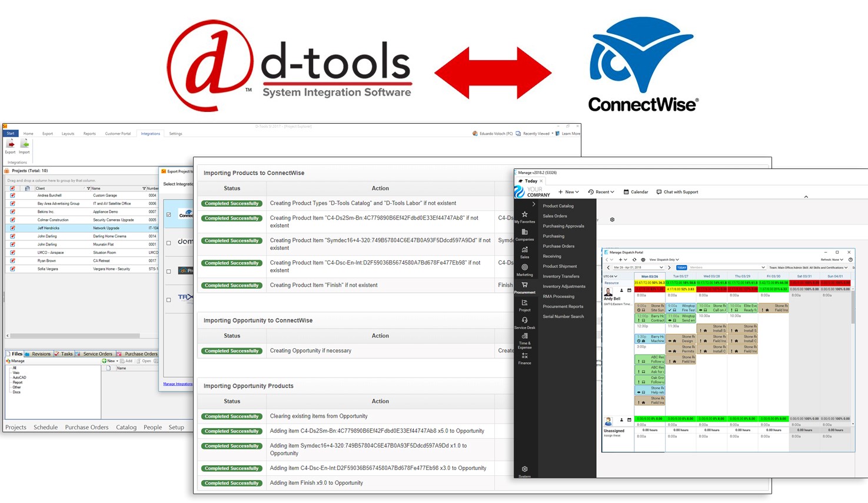Click the Mon 03/26 column header
Viewport: 868px width, 503px height.
coord(649,276)
